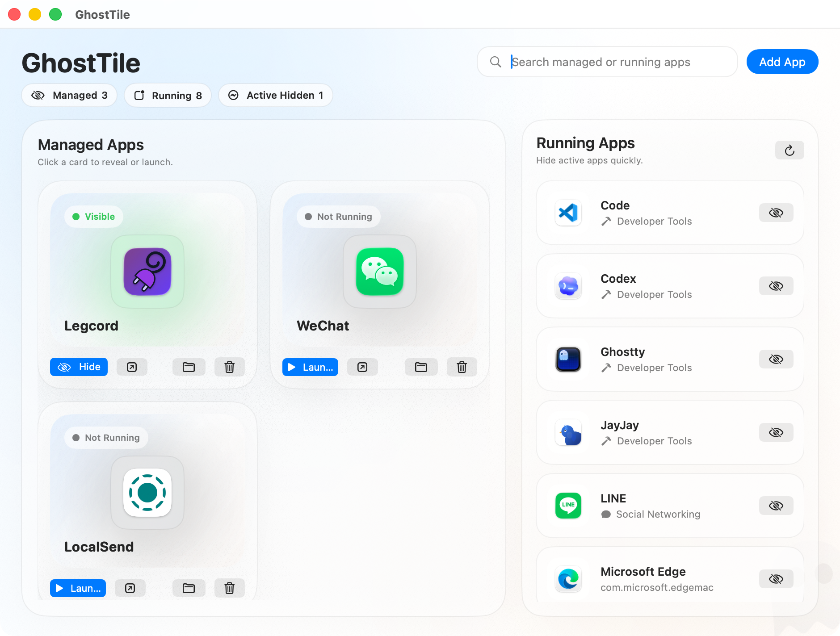Filter by Active Hidden apps
The image size is (840, 636).
275,95
